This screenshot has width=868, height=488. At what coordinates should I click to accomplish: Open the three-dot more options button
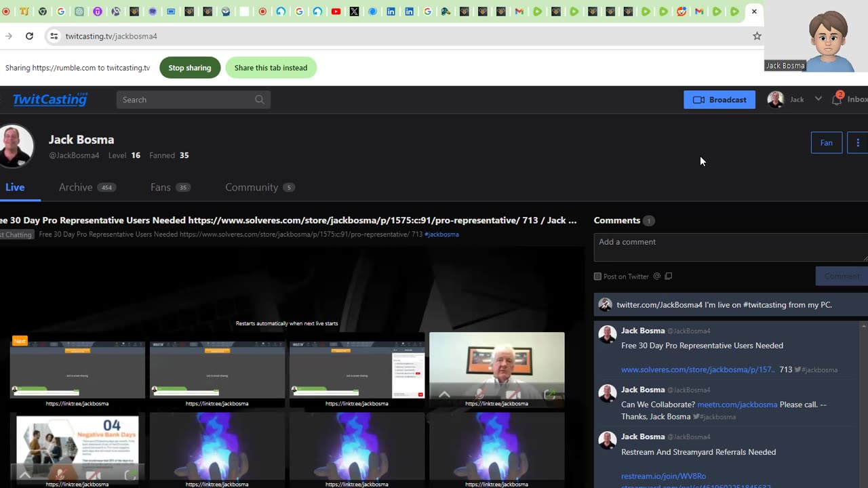[858, 142]
